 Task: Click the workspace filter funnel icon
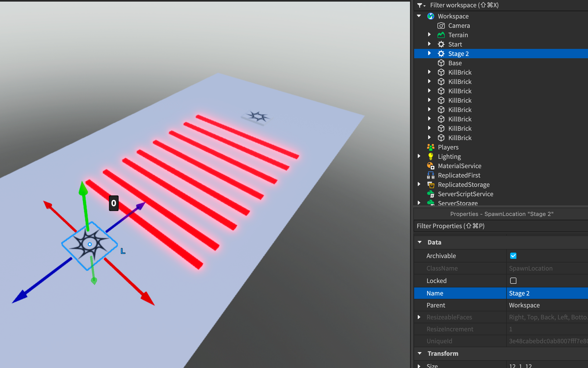[421, 5]
